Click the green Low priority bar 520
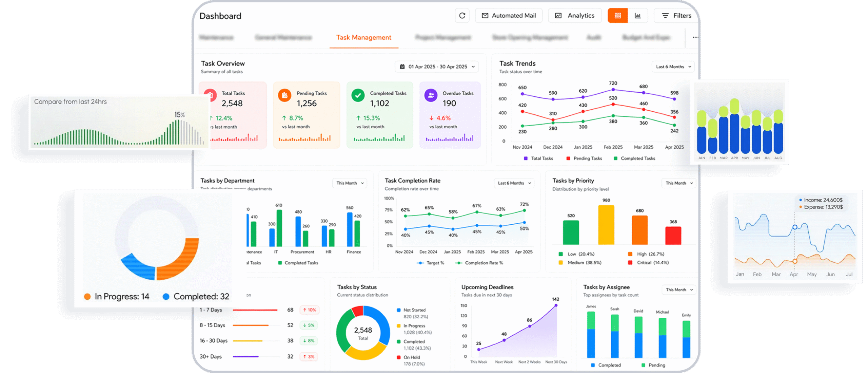 pos(571,232)
